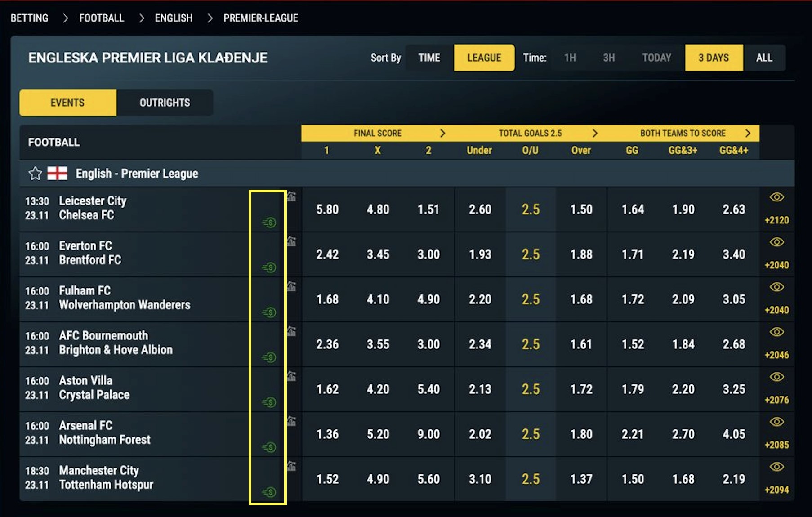Go to English breadcrumb link
This screenshot has height=517, width=812.
(174, 18)
